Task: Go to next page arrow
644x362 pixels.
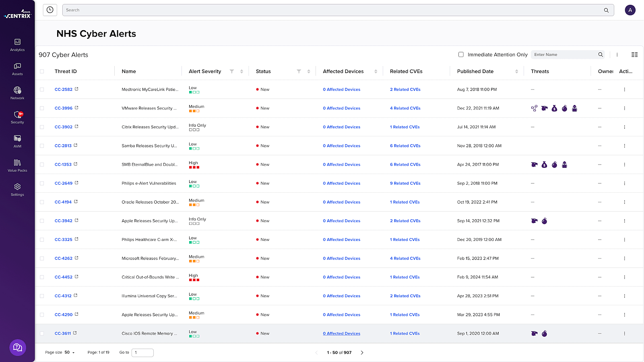Action: 362,352
